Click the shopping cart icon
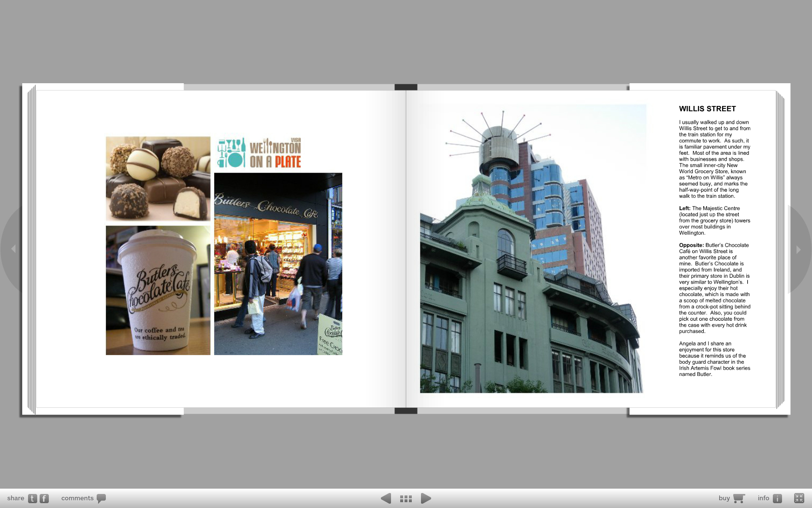This screenshot has height=508, width=812. click(739, 498)
